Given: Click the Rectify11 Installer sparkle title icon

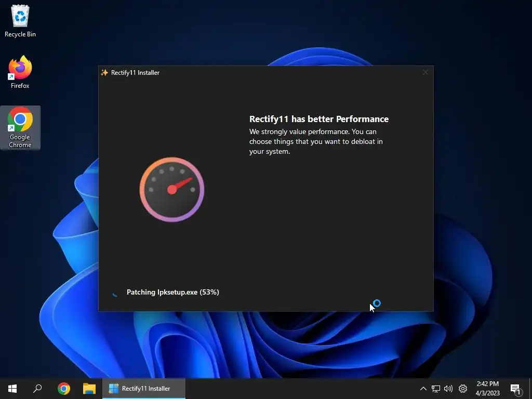Looking at the screenshot, I should click(x=104, y=73).
